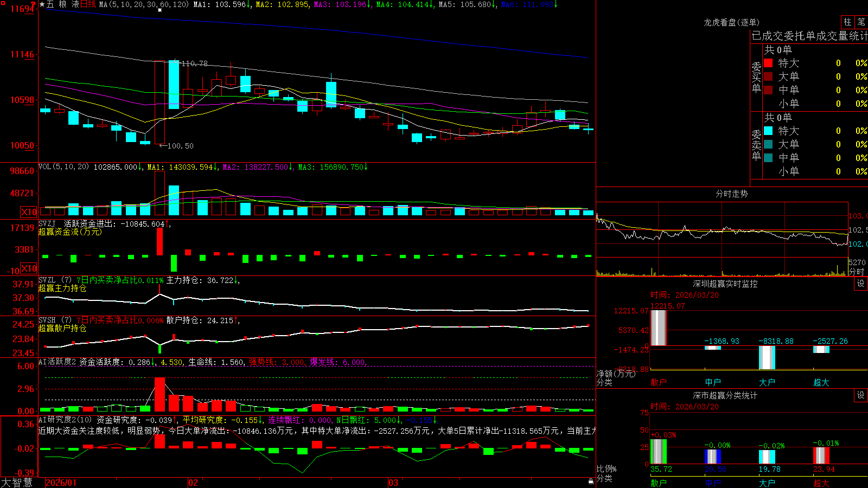Click the tall red bar in SVZJ pane
Viewport: 868px width, 488px height.
point(159,241)
